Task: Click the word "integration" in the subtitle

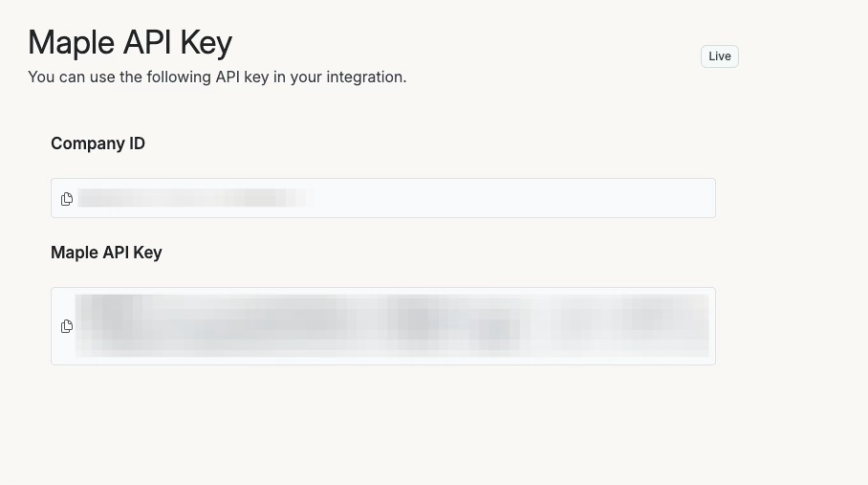Action: pos(364,77)
